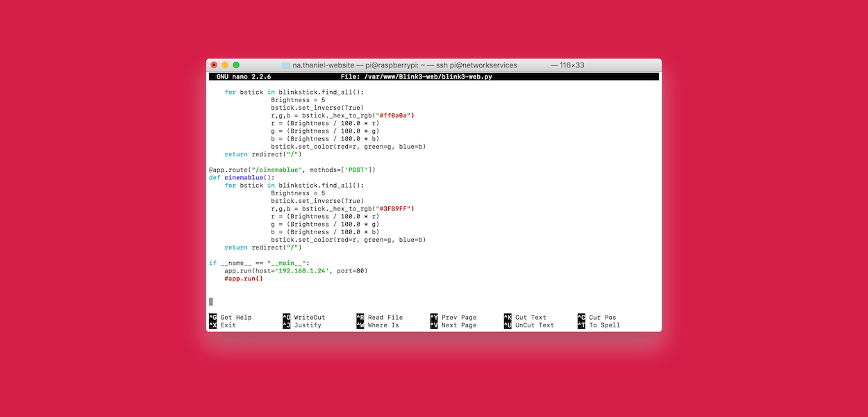Click the ^T To Spell shortcut
This screenshot has width=868, height=417.
click(x=599, y=325)
